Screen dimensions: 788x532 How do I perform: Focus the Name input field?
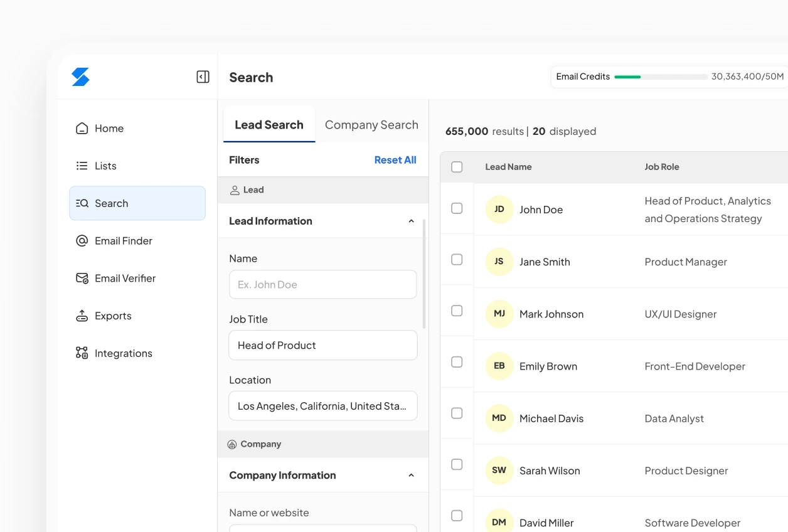coord(323,284)
